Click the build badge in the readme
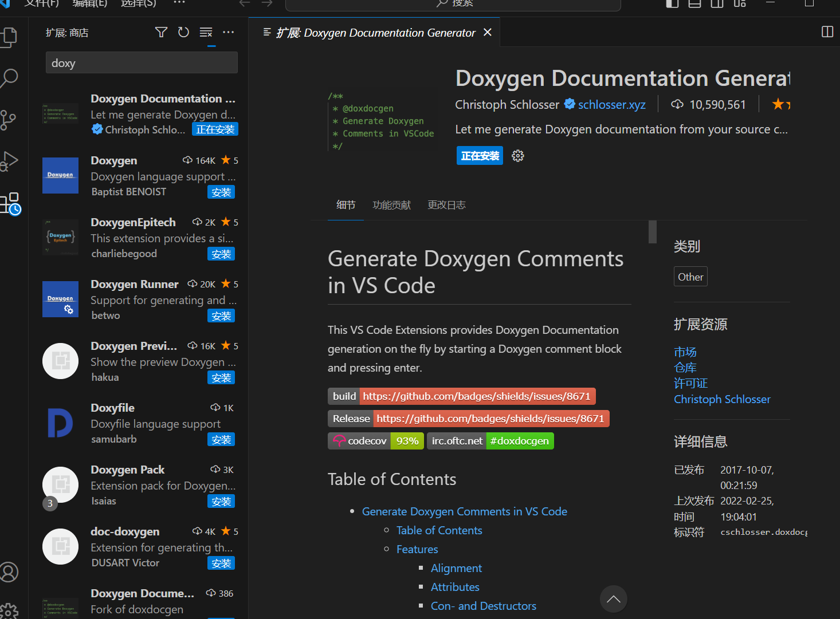 click(462, 396)
